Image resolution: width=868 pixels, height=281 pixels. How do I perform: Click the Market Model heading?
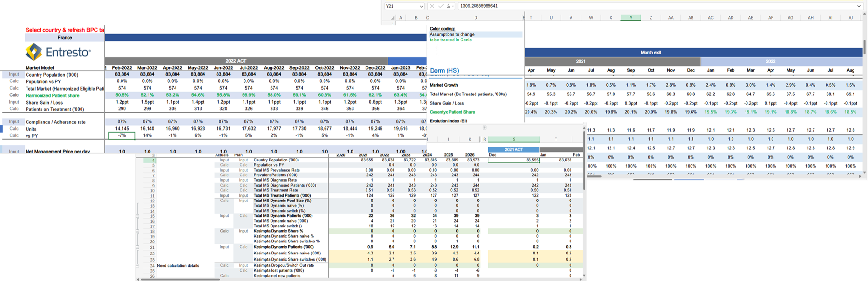[x=40, y=68]
